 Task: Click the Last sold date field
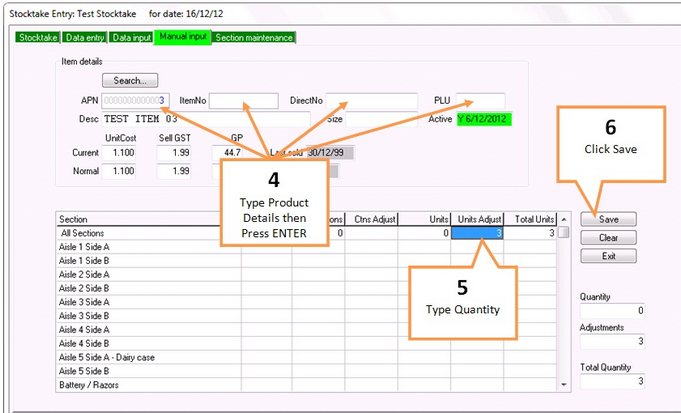click(330, 153)
